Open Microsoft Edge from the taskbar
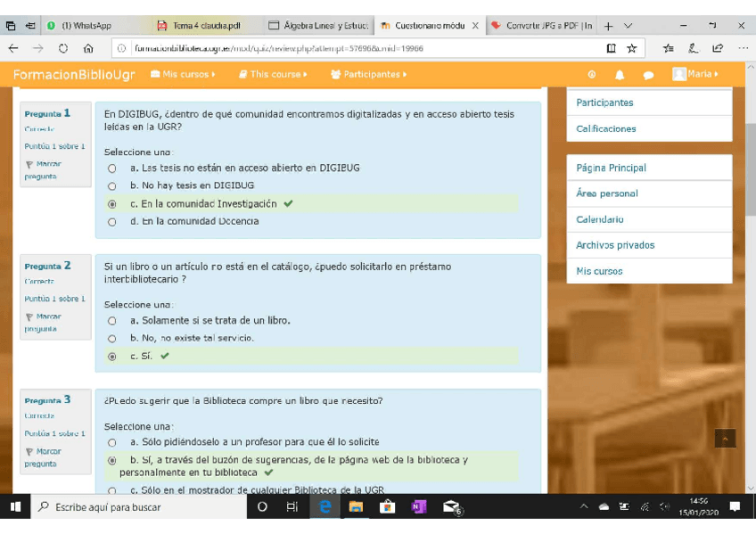 click(325, 506)
